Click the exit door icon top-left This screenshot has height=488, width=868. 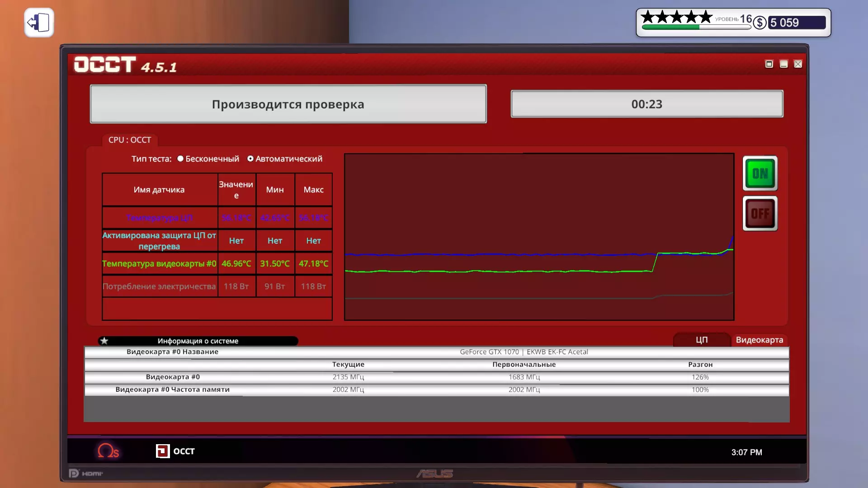[39, 23]
